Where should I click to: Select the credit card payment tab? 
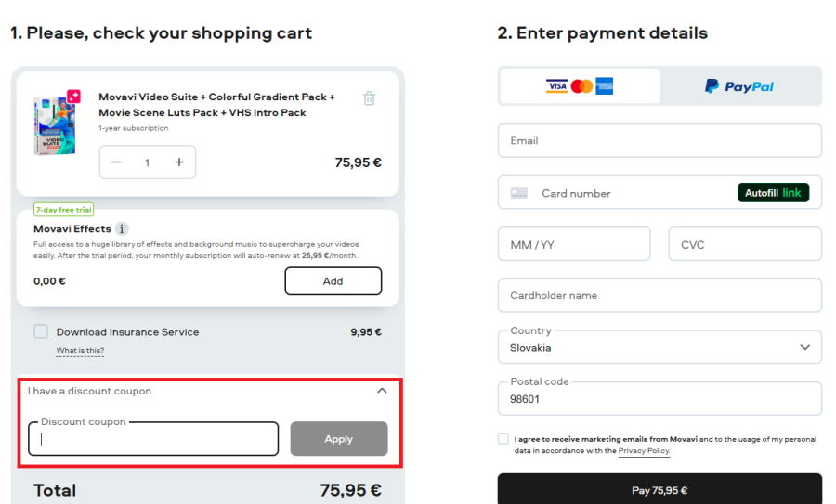coord(580,86)
